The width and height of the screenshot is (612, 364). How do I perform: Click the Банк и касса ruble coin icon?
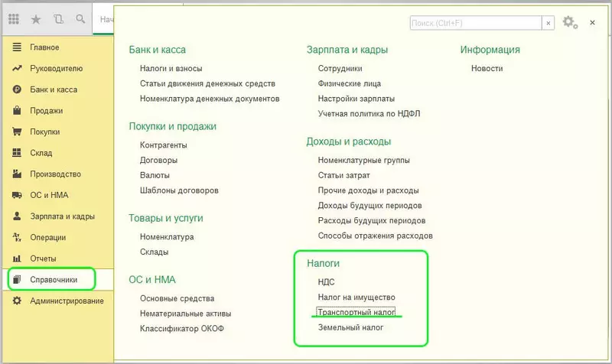point(17,89)
